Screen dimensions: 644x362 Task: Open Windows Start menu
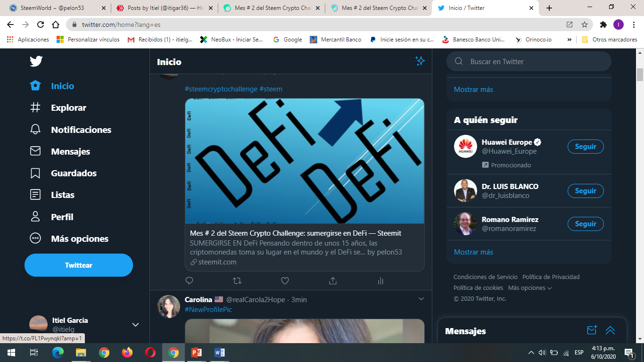tap(11, 353)
